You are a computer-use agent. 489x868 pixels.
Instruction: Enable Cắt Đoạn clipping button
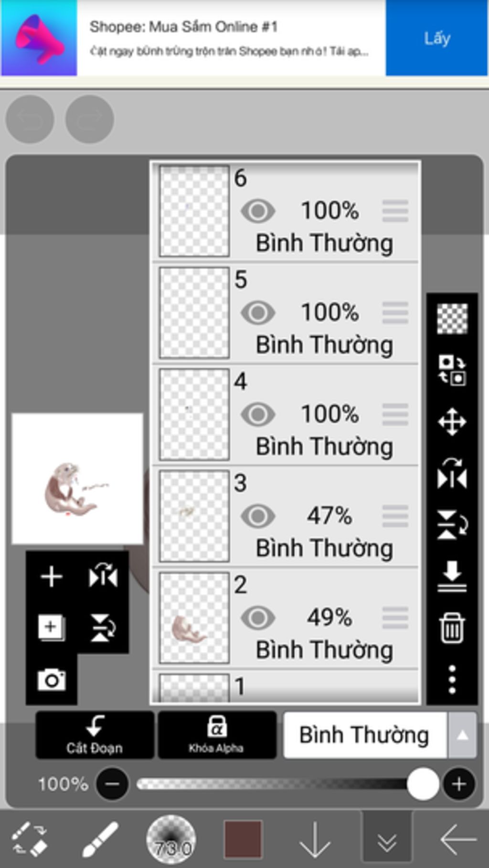pyautogui.click(x=95, y=735)
